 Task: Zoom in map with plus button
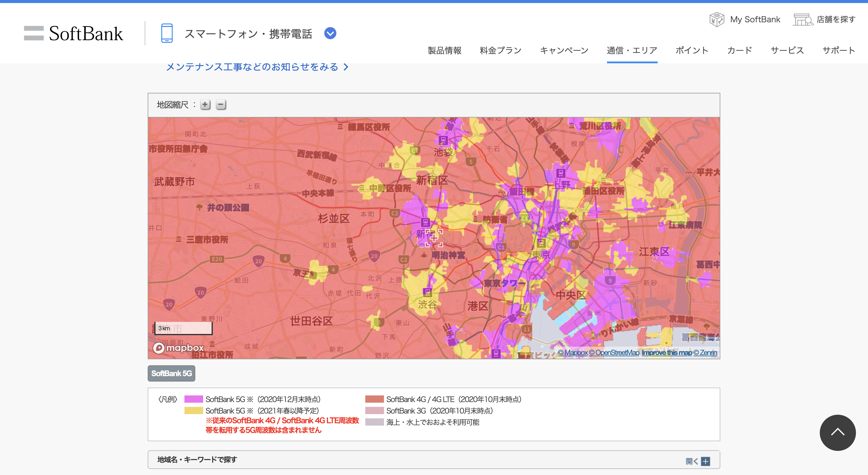pos(205,105)
